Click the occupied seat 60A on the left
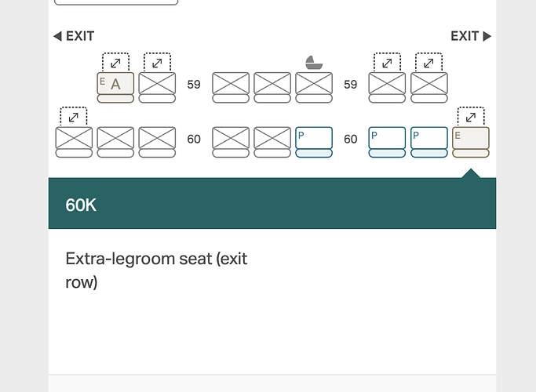This screenshot has height=392, width=536. [x=74, y=142]
